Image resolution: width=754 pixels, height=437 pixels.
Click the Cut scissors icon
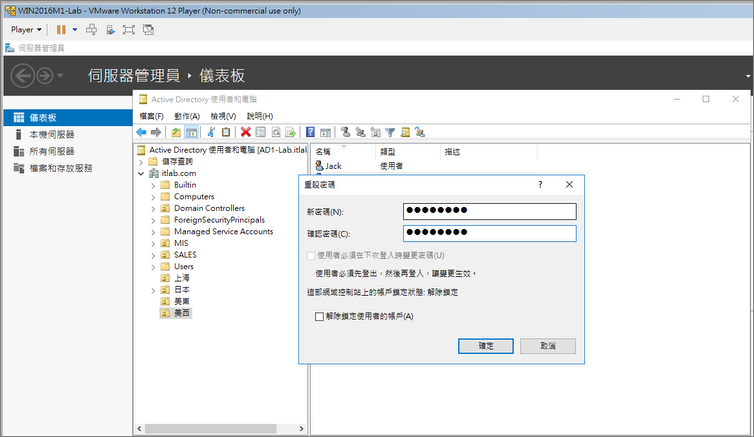(211, 132)
